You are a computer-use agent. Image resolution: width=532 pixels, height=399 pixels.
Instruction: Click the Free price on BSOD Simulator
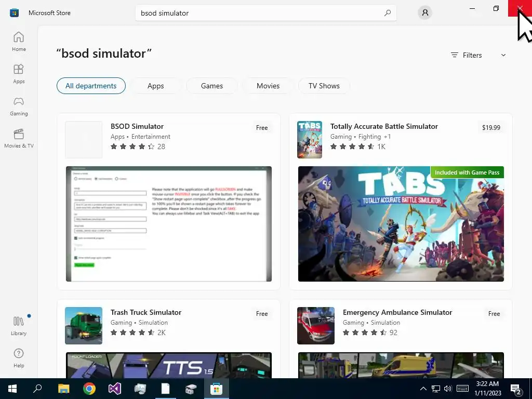262,128
